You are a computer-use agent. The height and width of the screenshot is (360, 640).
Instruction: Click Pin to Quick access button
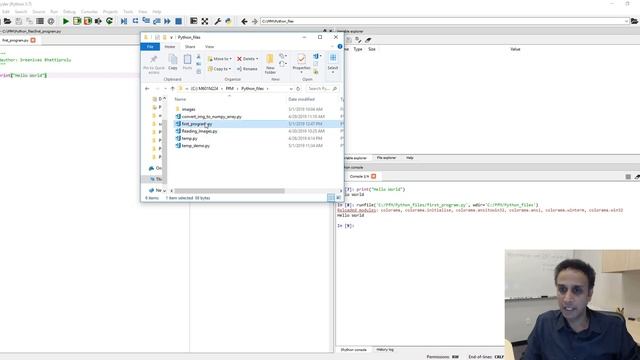tap(154, 64)
